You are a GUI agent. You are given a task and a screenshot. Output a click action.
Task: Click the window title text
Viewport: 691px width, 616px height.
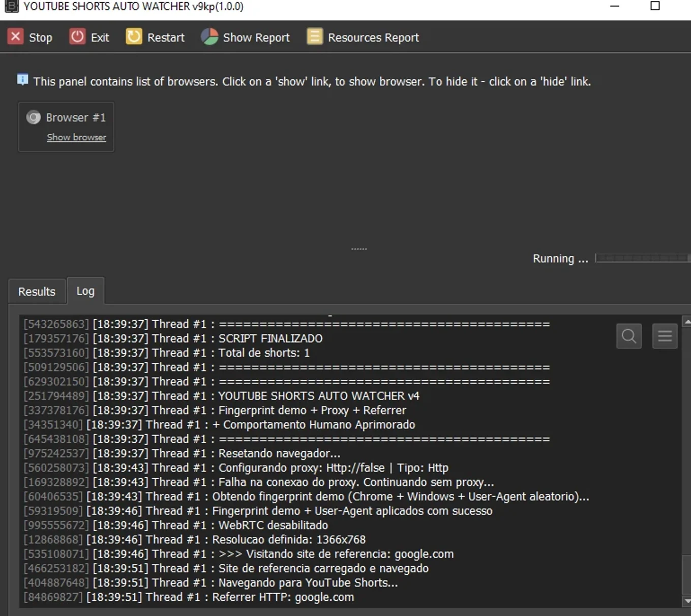[133, 6]
